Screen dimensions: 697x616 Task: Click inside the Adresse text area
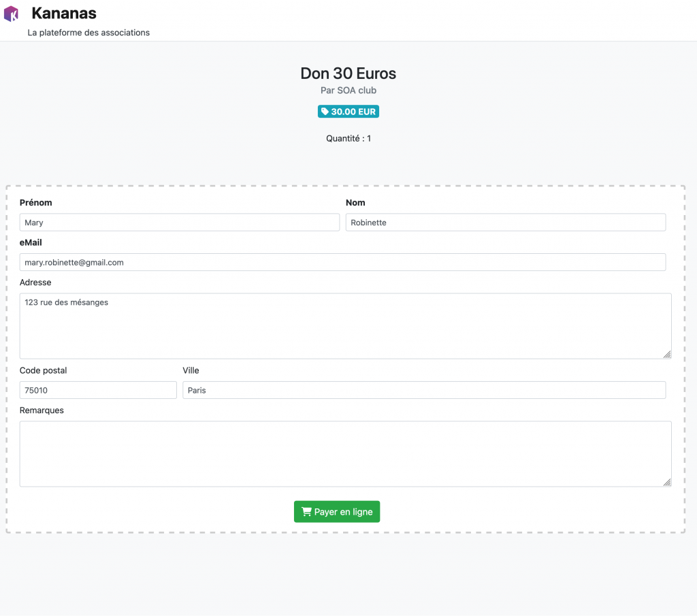click(345, 326)
